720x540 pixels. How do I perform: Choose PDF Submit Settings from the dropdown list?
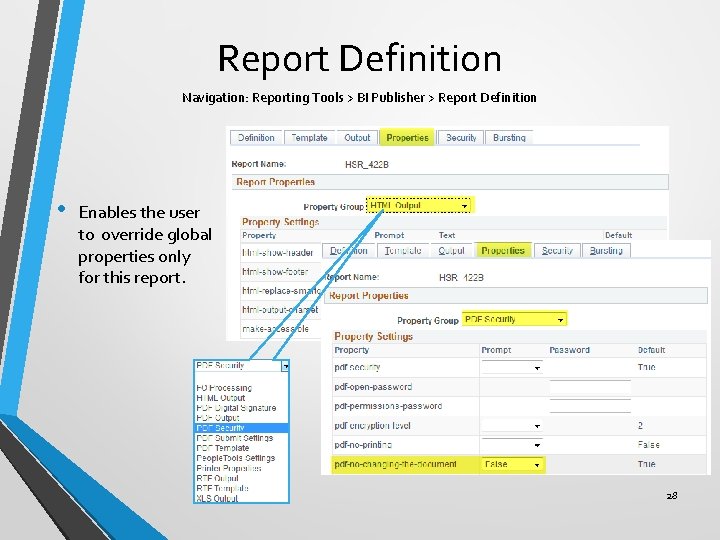(x=235, y=438)
